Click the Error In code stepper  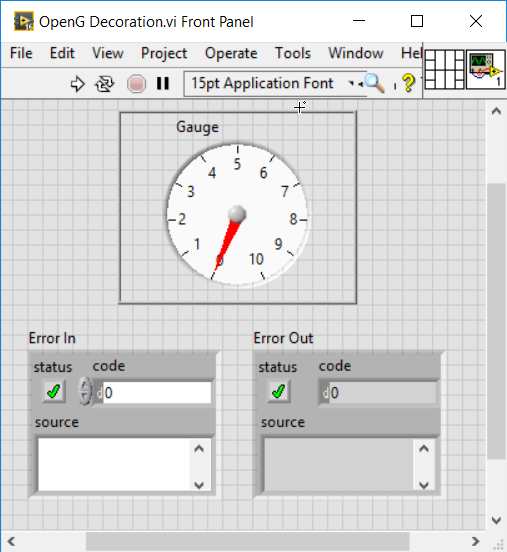(84, 391)
